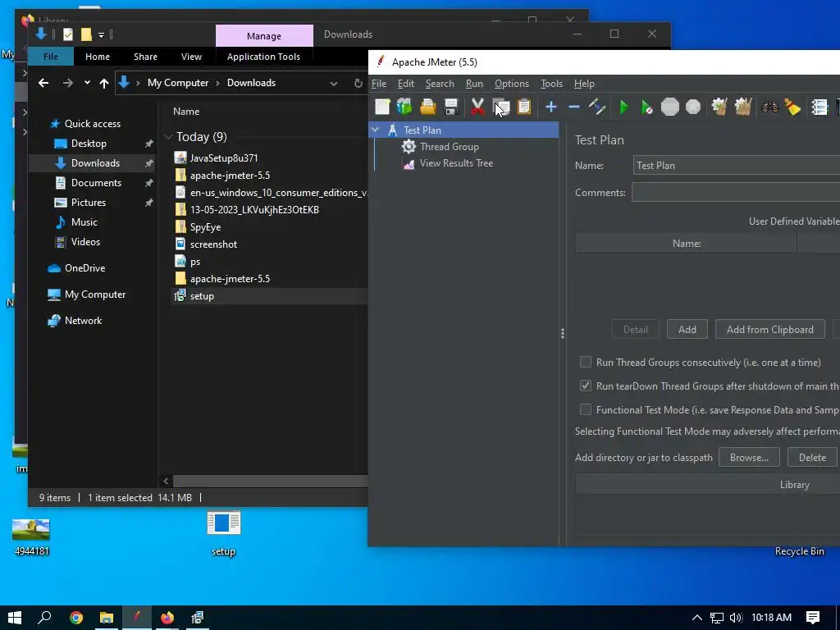Click Refresh icon in Explorer address bar
Viewport: 840px width, 630px height.
click(x=358, y=83)
